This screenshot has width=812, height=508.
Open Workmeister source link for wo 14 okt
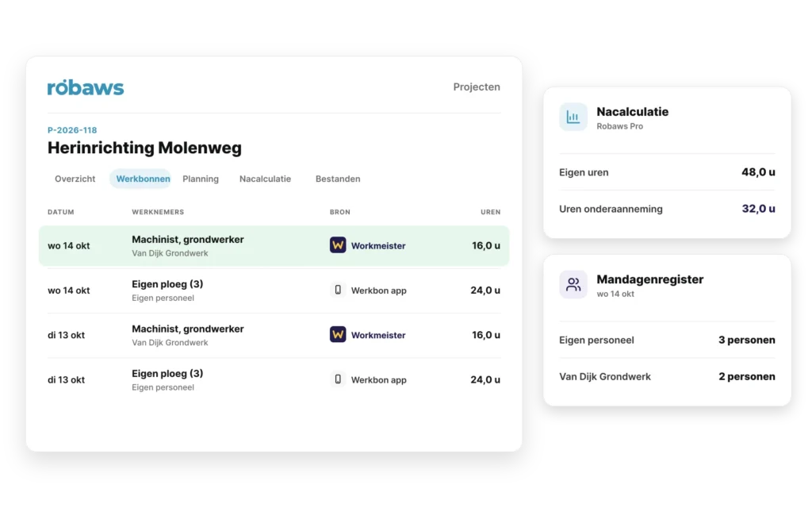click(378, 246)
